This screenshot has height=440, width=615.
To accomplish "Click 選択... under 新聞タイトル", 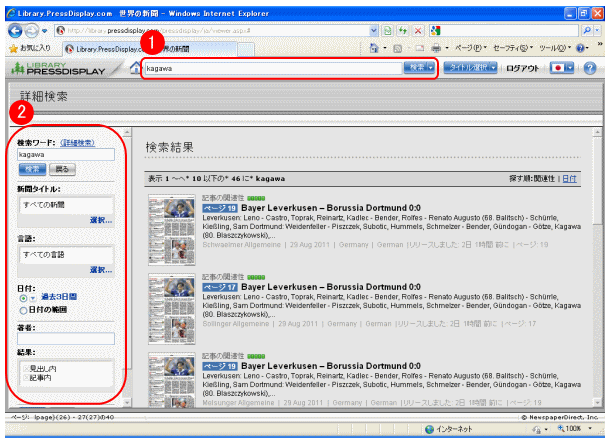I will tap(101, 220).
